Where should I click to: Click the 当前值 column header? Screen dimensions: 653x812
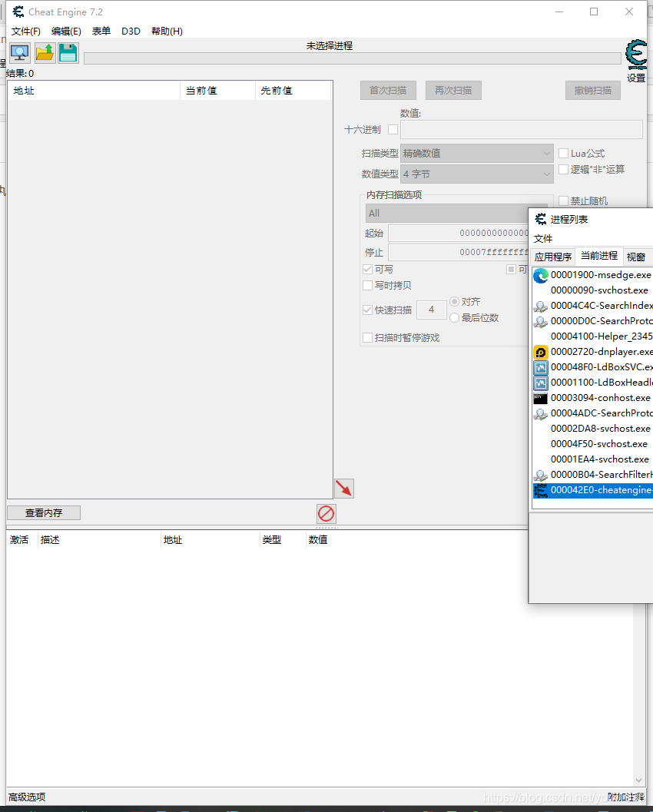tap(217, 91)
